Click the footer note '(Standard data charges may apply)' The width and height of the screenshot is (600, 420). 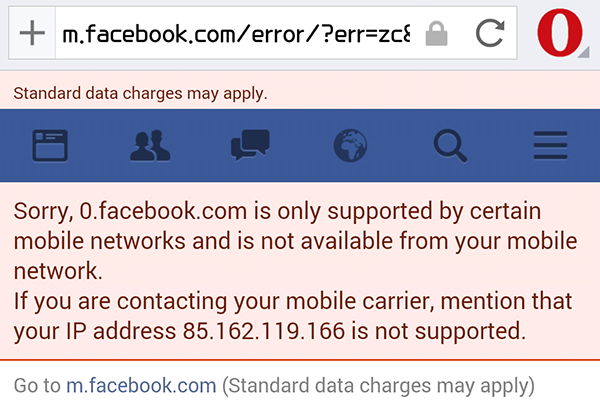tap(378, 386)
